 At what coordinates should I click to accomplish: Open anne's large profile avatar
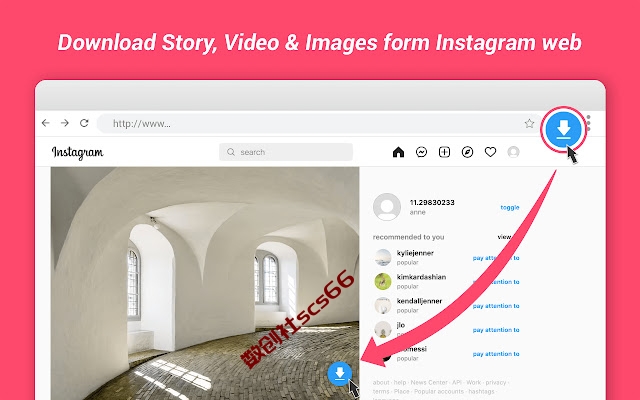(387, 207)
